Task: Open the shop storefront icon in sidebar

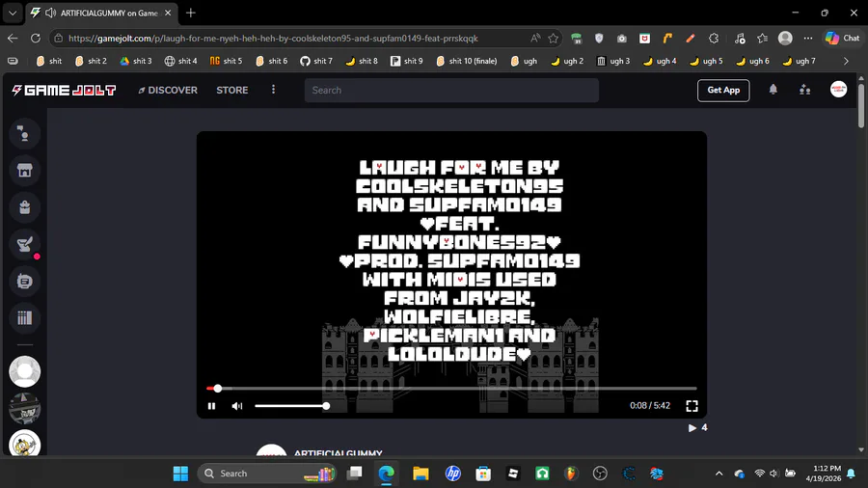Action: pyautogui.click(x=24, y=170)
